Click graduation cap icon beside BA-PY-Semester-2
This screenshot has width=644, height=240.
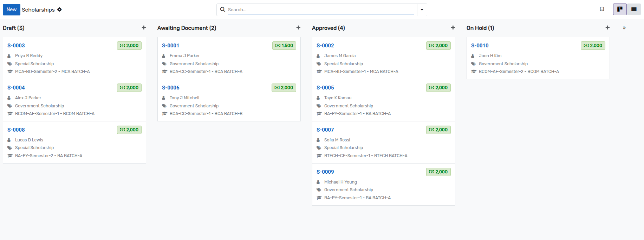pos(10,156)
